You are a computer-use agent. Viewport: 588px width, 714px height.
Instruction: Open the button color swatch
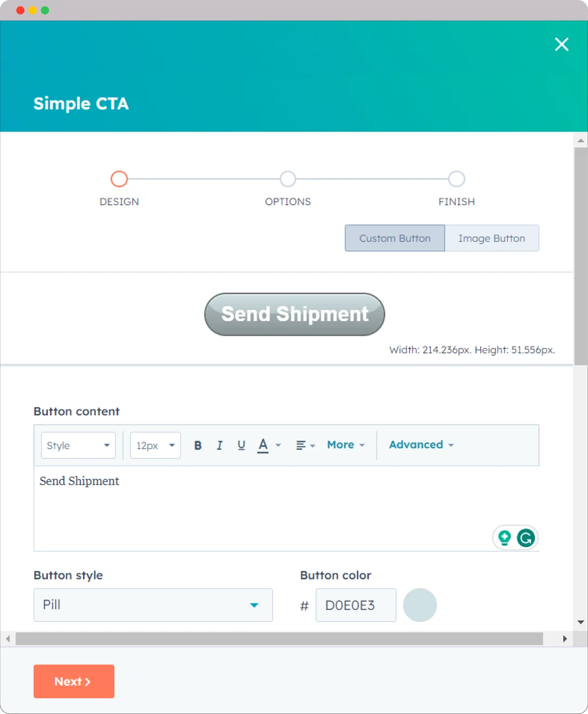(x=420, y=605)
